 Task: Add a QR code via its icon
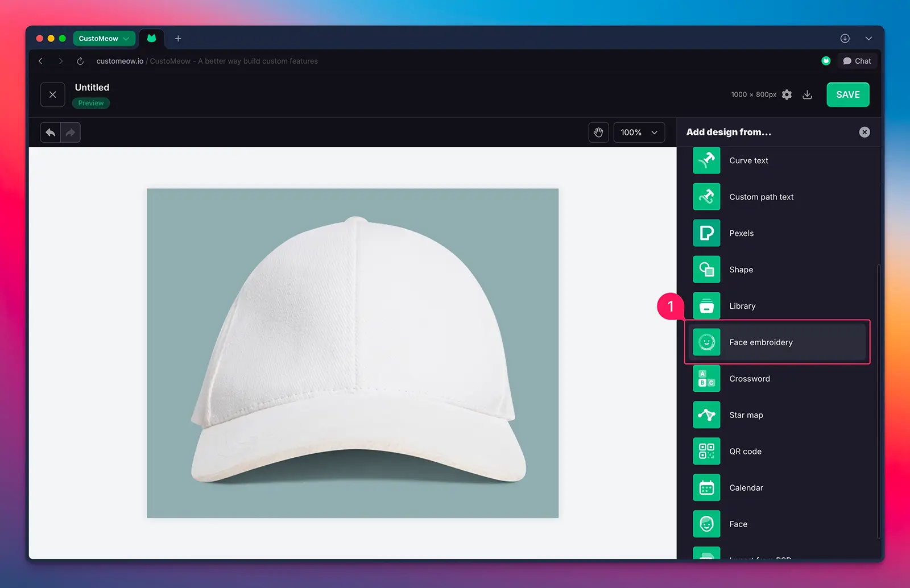coord(706,452)
